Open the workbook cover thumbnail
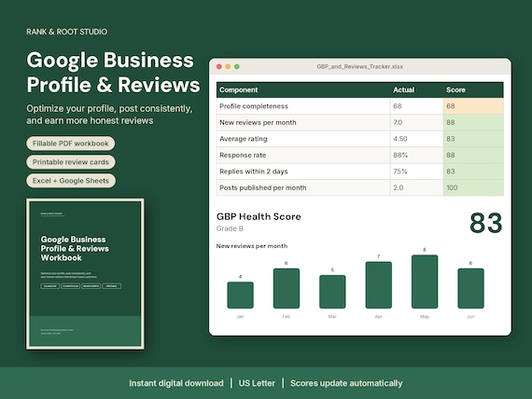The height and width of the screenshot is (399, 532). click(x=85, y=274)
